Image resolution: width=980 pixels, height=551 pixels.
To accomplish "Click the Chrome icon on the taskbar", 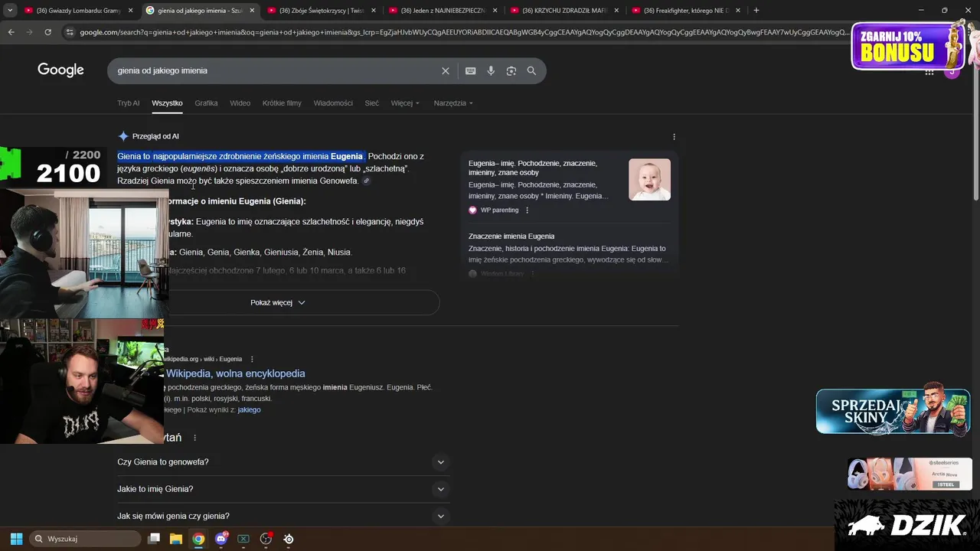I will click(x=198, y=539).
